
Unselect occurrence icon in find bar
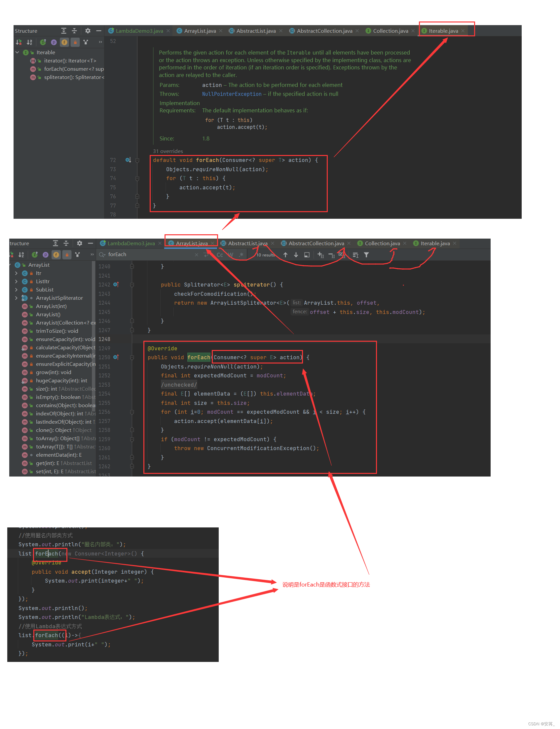coord(332,255)
